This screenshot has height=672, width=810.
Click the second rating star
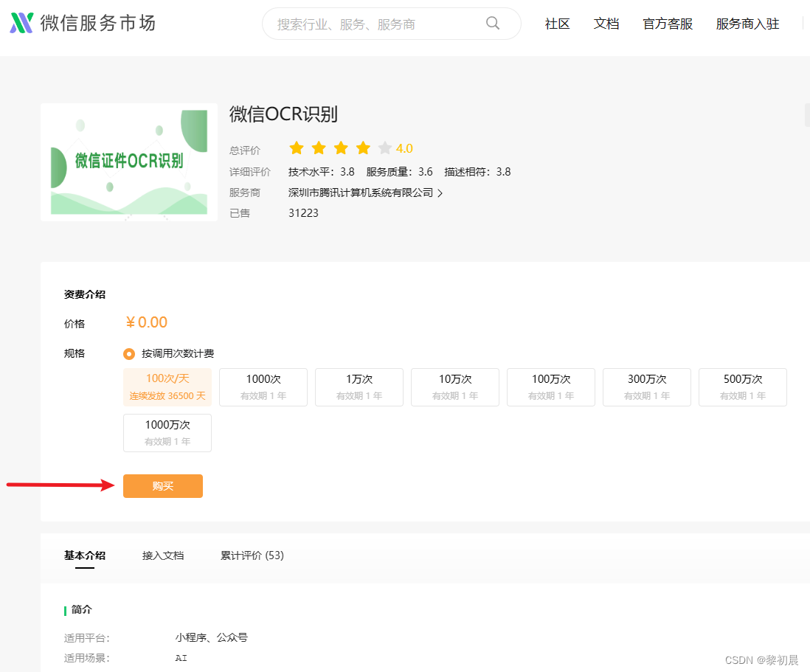pos(319,148)
